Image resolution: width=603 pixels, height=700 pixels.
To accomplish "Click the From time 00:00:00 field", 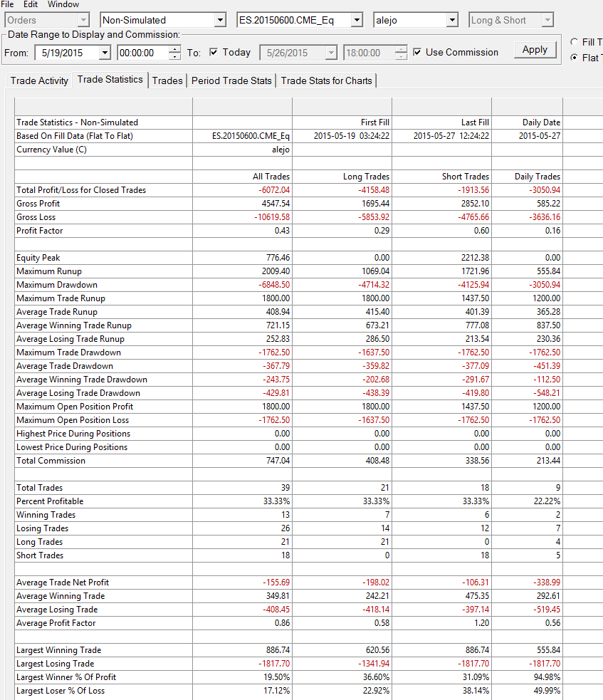I will (143, 53).
